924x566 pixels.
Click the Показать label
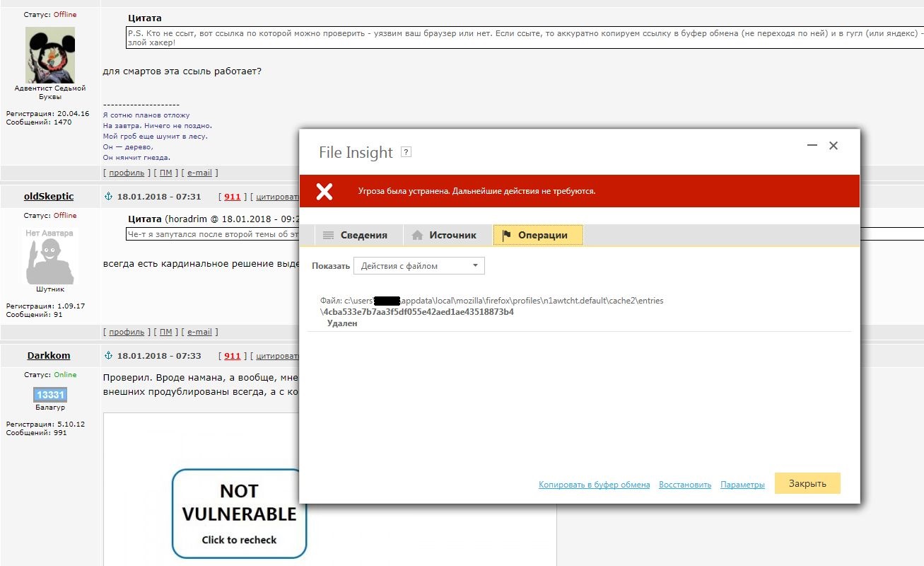[x=331, y=266]
